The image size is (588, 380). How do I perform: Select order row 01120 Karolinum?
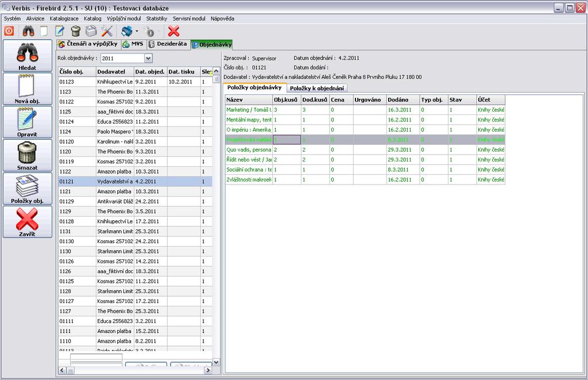[135, 141]
